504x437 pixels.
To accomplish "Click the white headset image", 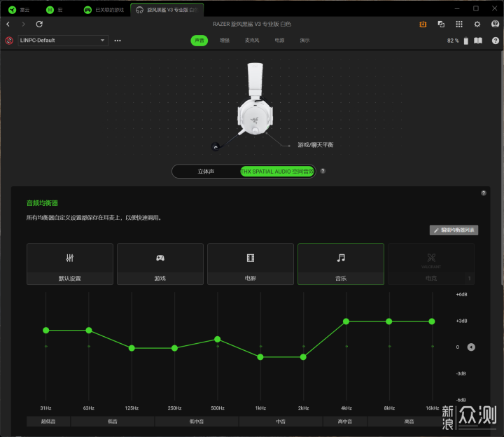I will [255, 99].
